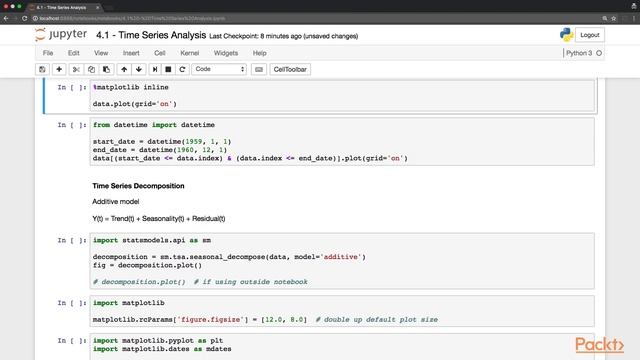Click the 'if using outside notebook' comment
Viewport: 640px width, 360px height.
(251, 282)
